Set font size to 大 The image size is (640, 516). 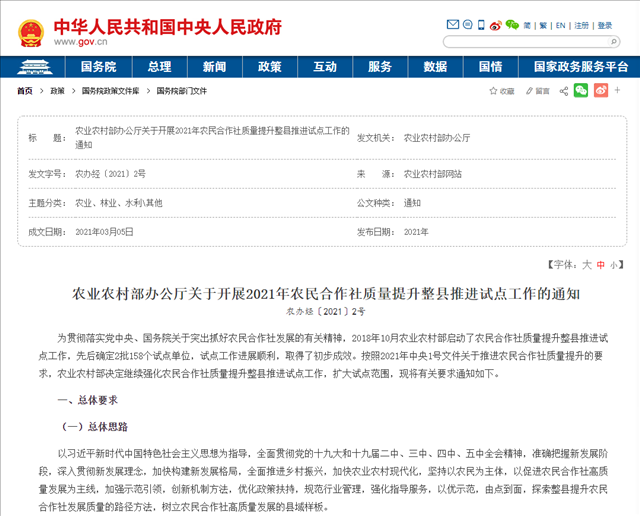click(587, 265)
